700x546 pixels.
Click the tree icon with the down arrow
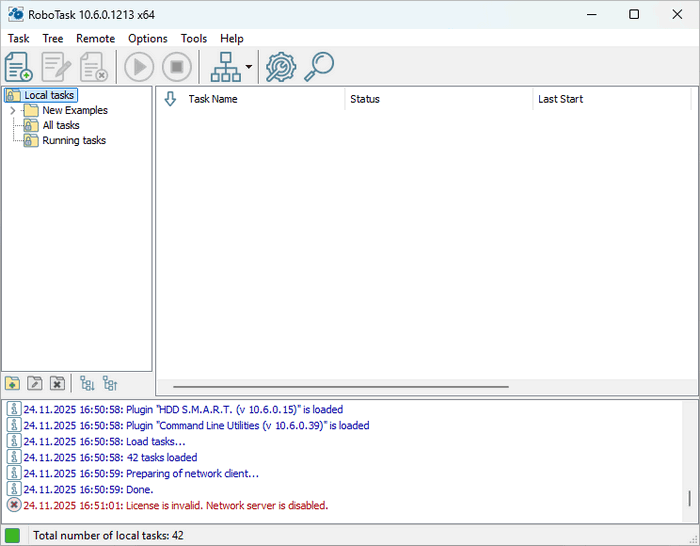click(x=87, y=383)
